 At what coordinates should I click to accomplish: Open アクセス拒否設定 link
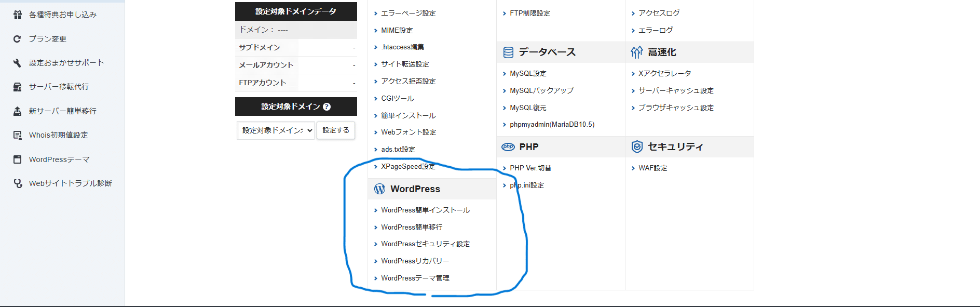[409, 81]
